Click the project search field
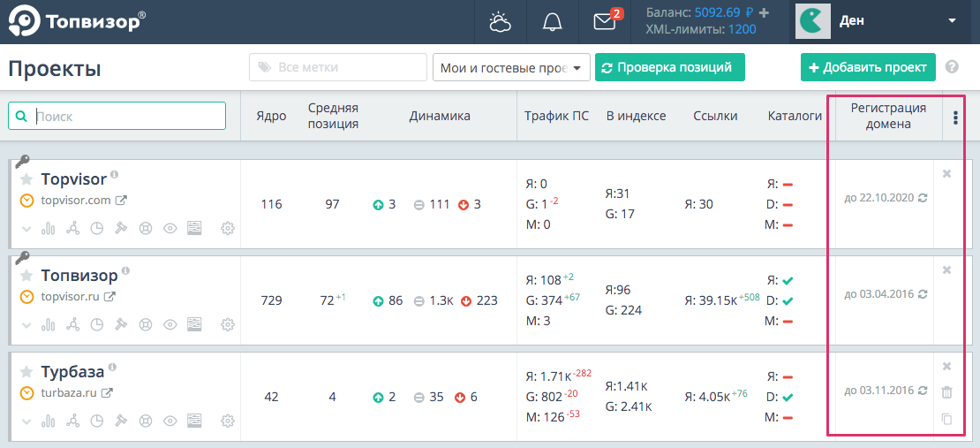Image resolution: width=980 pixels, height=448 pixels. coord(124,116)
